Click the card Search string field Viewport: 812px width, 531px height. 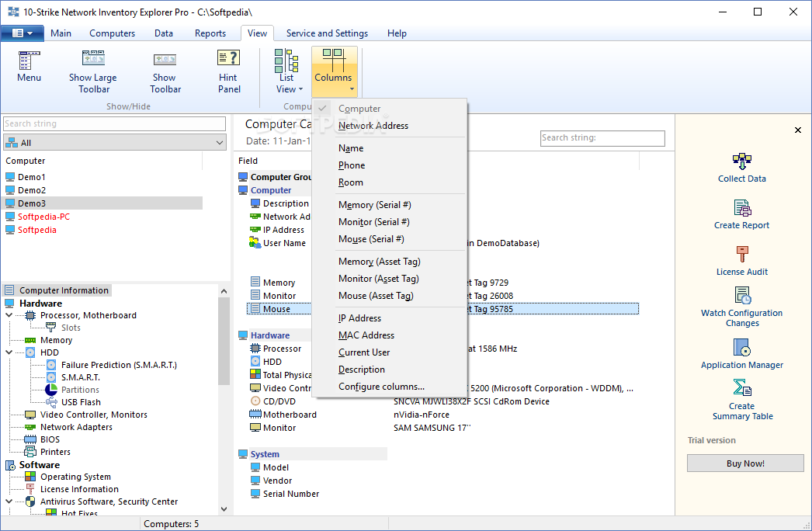(602, 138)
